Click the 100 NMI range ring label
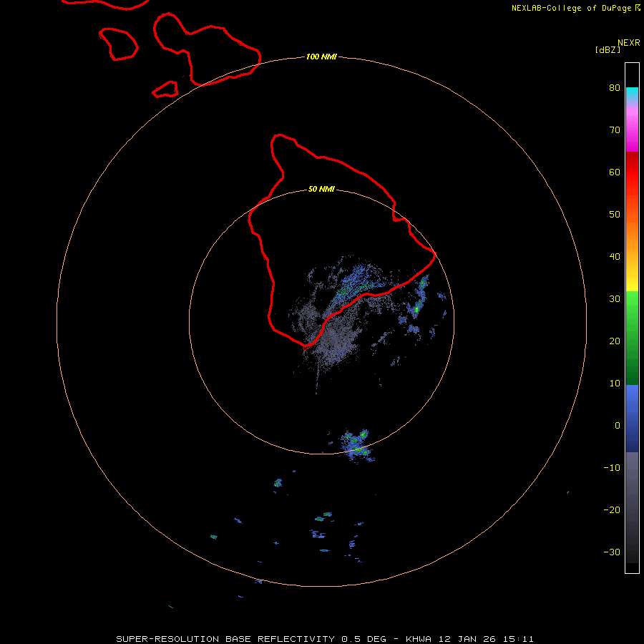The image size is (644, 644). point(321,57)
